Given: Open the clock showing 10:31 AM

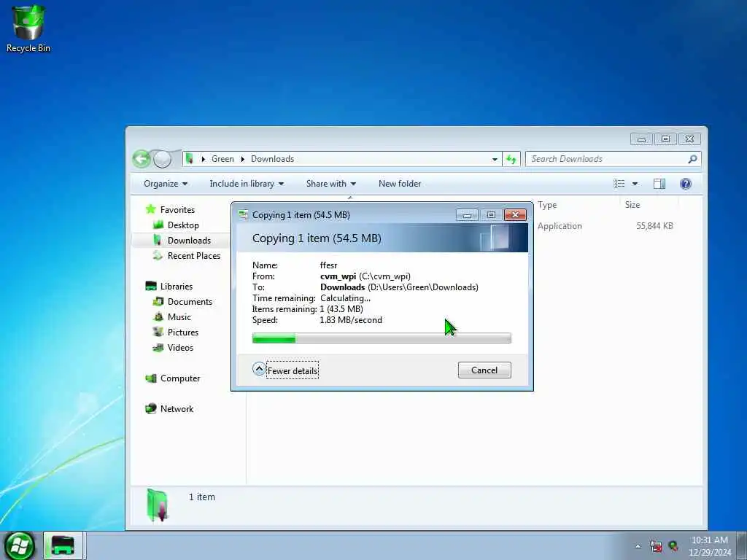Looking at the screenshot, I should tap(710, 546).
